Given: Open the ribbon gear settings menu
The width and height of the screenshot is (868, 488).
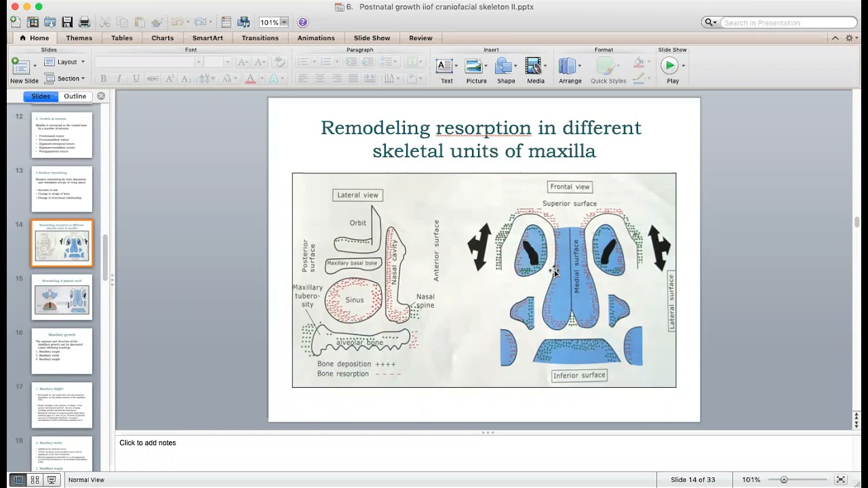Looking at the screenshot, I should [850, 38].
